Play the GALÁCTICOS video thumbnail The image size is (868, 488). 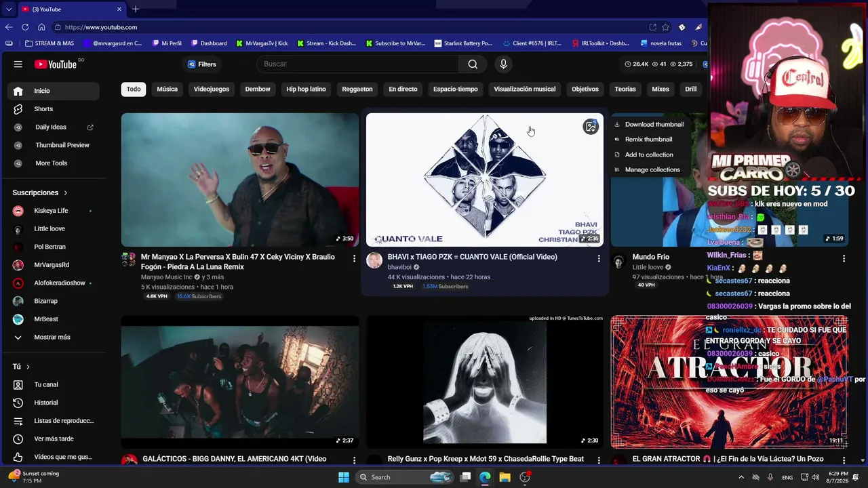pos(240,382)
